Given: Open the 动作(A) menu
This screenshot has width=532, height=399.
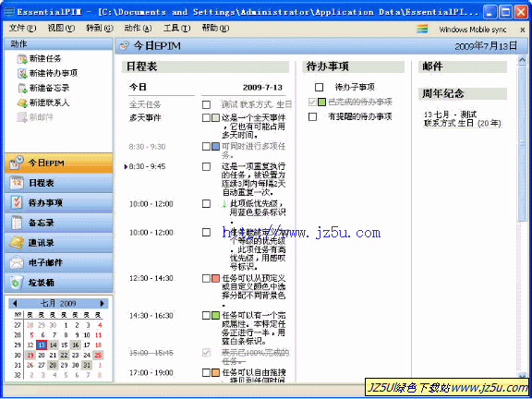Looking at the screenshot, I should coord(138,28).
